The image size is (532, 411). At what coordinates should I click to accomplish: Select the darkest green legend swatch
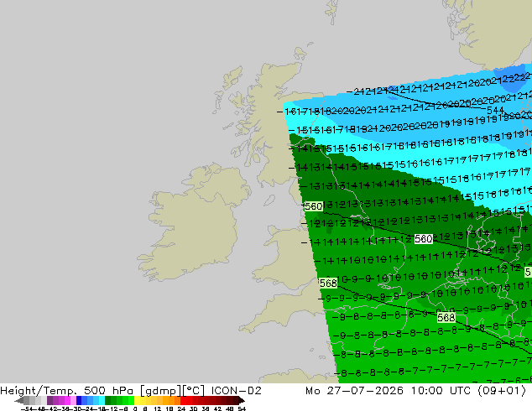tap(108, 400)
